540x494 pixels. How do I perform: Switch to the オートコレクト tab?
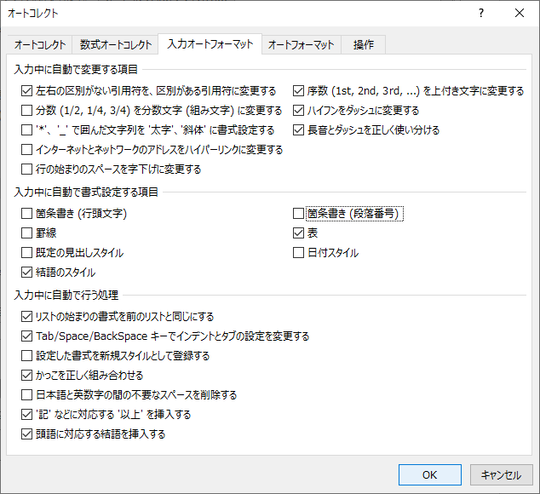[x=40, y=45]
